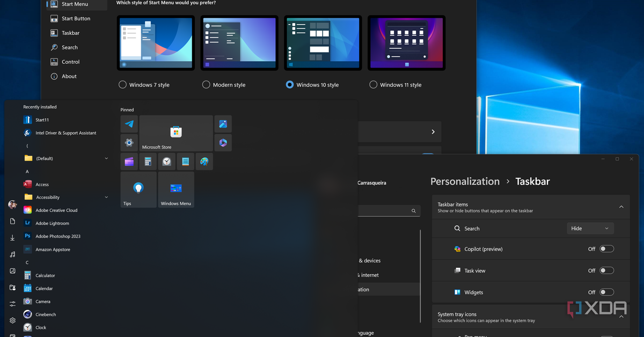Image resolution: width=644 pixels, height=337 pixels.
Task: Toggle the Widgets switch
Action: coord(606,292)
